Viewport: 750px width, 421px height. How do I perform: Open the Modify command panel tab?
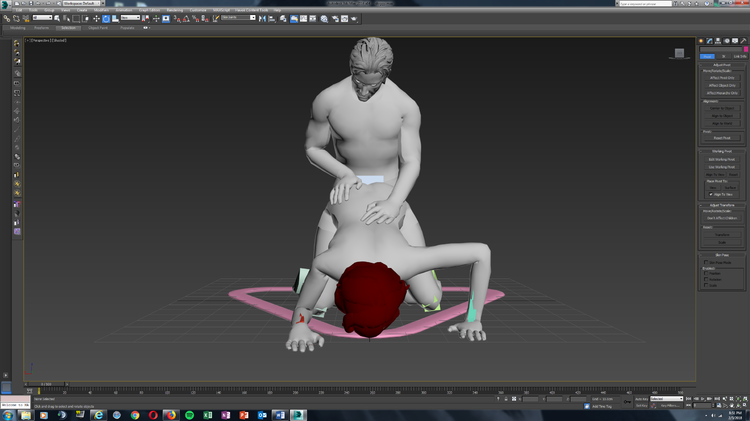pos(710,41)
